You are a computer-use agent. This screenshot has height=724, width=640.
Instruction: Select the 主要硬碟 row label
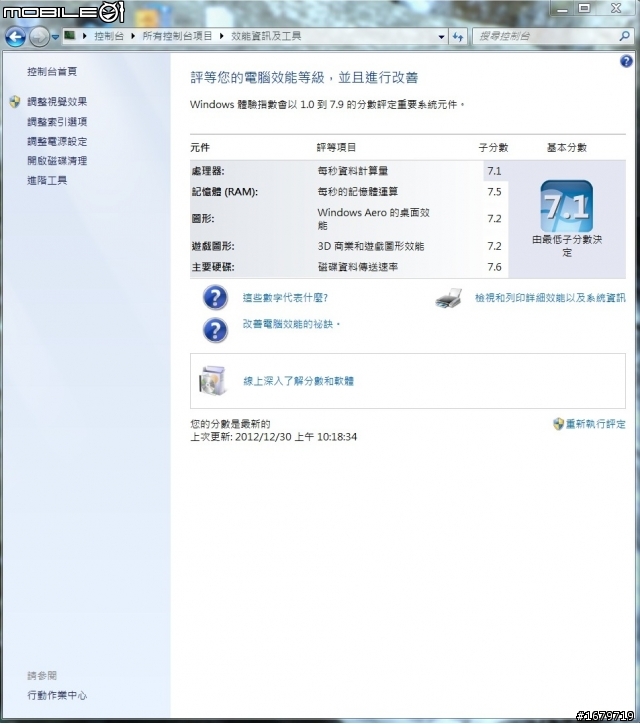(x=213, y=267)
